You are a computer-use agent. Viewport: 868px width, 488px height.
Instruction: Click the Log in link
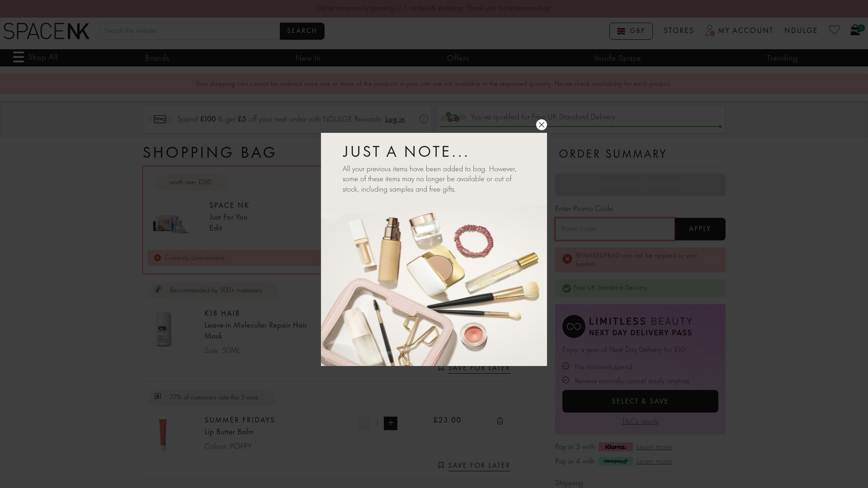point(395,119)
